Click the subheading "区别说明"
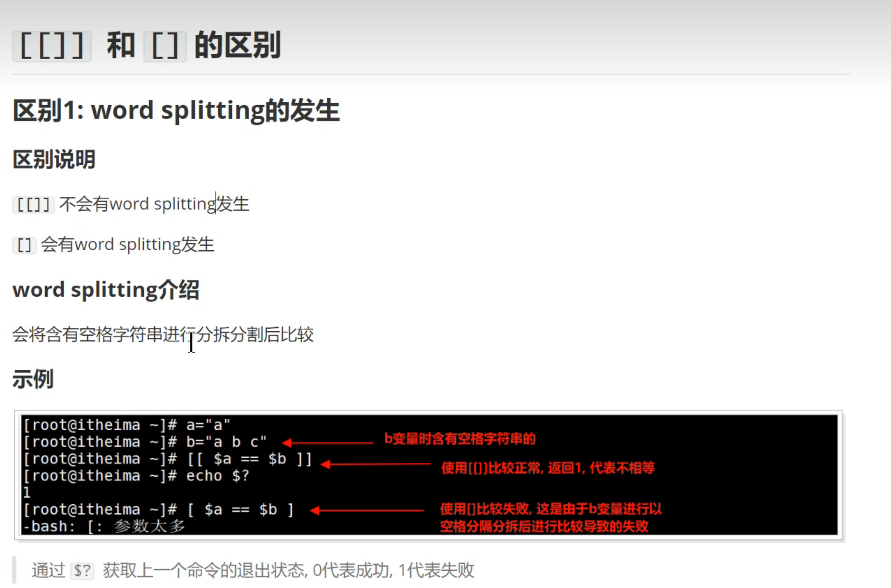This screenshot has height=588, width=891. [x=54, y=160]
